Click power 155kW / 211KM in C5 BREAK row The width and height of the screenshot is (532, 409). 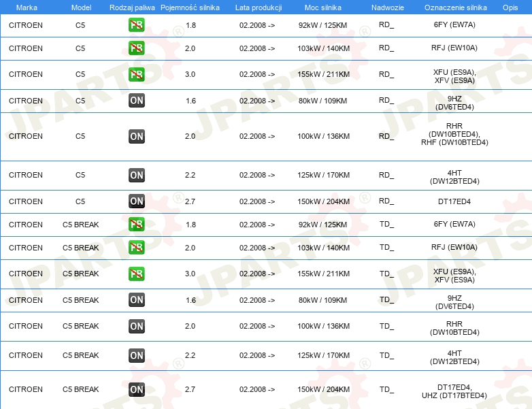coord(323,274)
